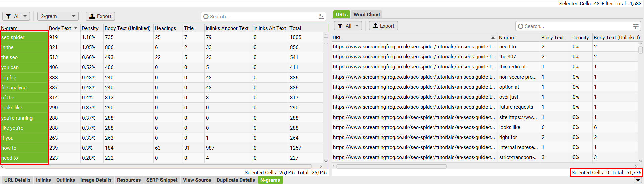This screenshot has width=644, height=184.
Task: Click the N-gram panel search field
Action: tap(263, 16)
